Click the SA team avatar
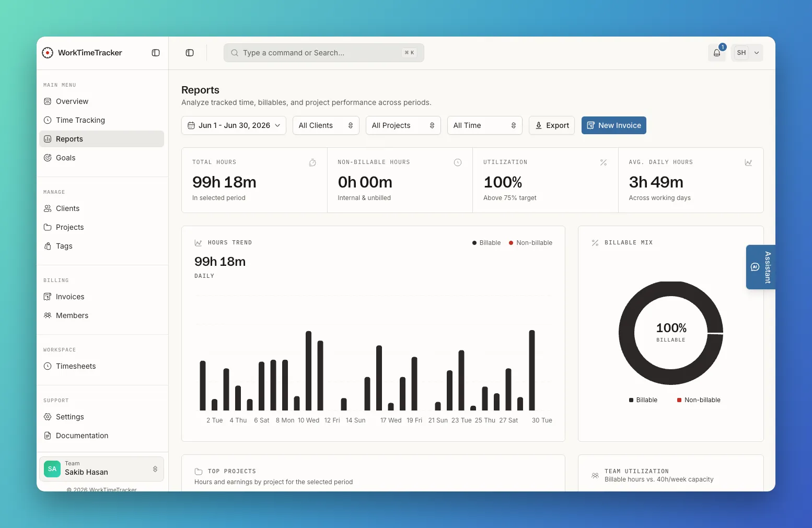 (52, 469)
